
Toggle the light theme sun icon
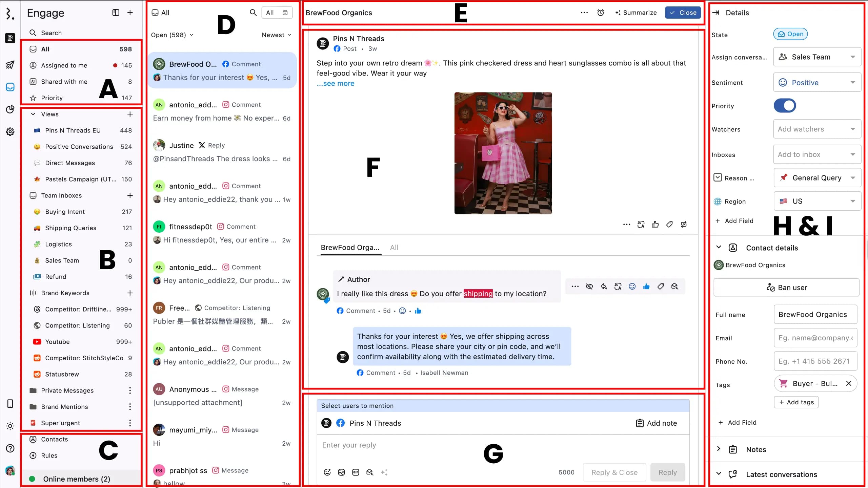[10, 426]
